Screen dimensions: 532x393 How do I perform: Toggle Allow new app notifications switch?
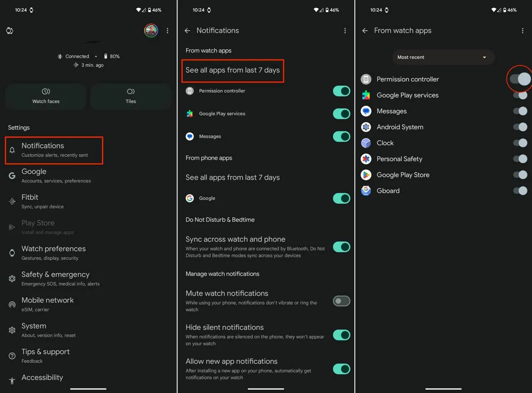pos(341,369)
